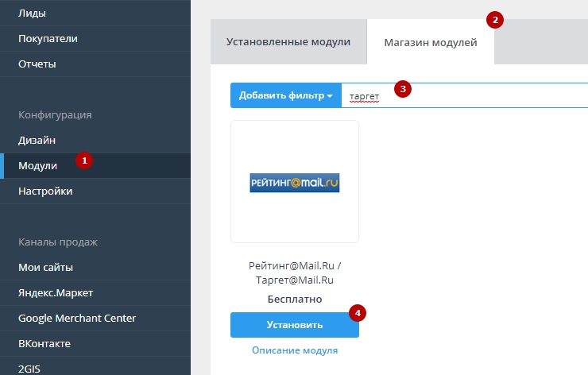Open Настройки in the sidebar
The image size is (588, 375).
pos(45,191)
